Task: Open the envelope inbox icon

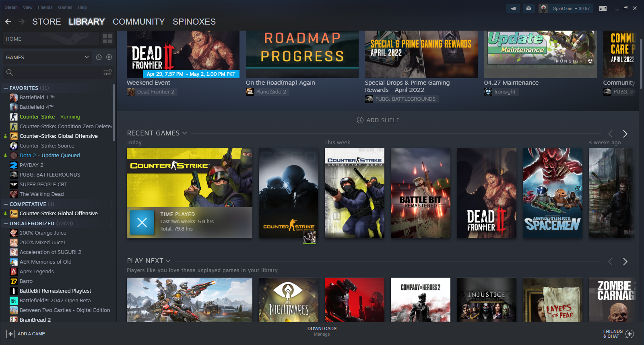Action: pos(528,8)
